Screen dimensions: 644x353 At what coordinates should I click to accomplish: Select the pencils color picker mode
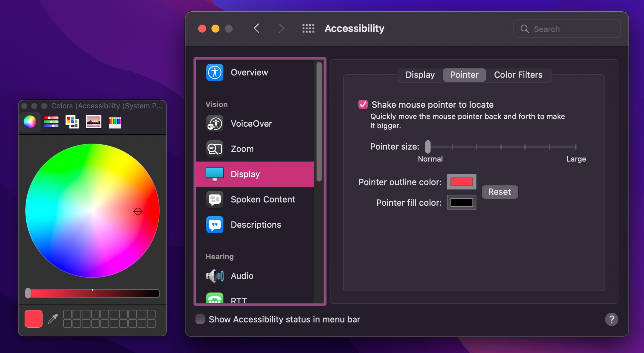point(115,122)
